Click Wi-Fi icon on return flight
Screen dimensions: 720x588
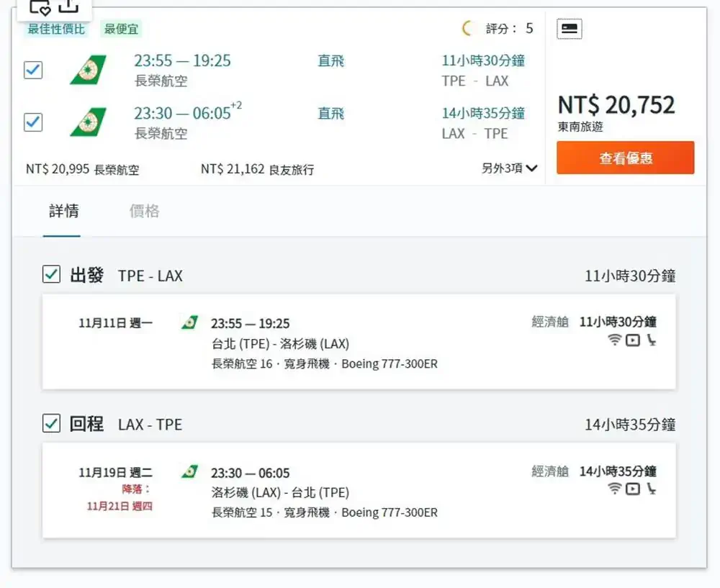point(614,489)
